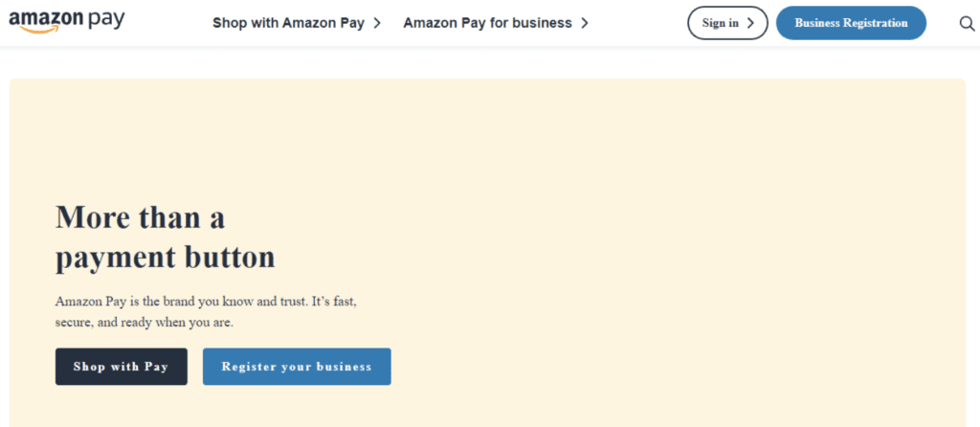Click the 'Amazon Pay is the brand' sentence

point(206,302)
